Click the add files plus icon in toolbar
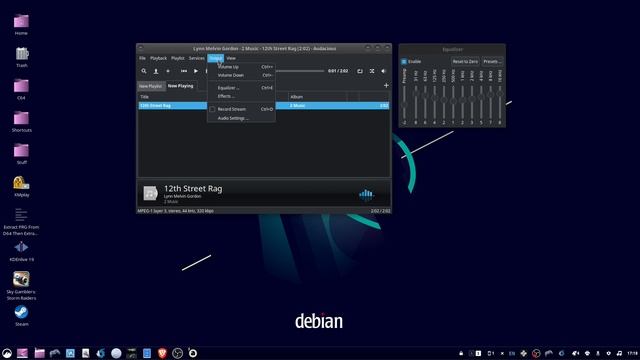Image resolution: width=640 pixels, height=360 pixels. (168, 71)
